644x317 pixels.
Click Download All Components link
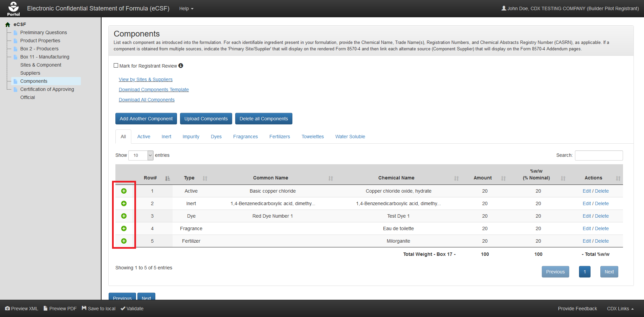click(147, 100)
